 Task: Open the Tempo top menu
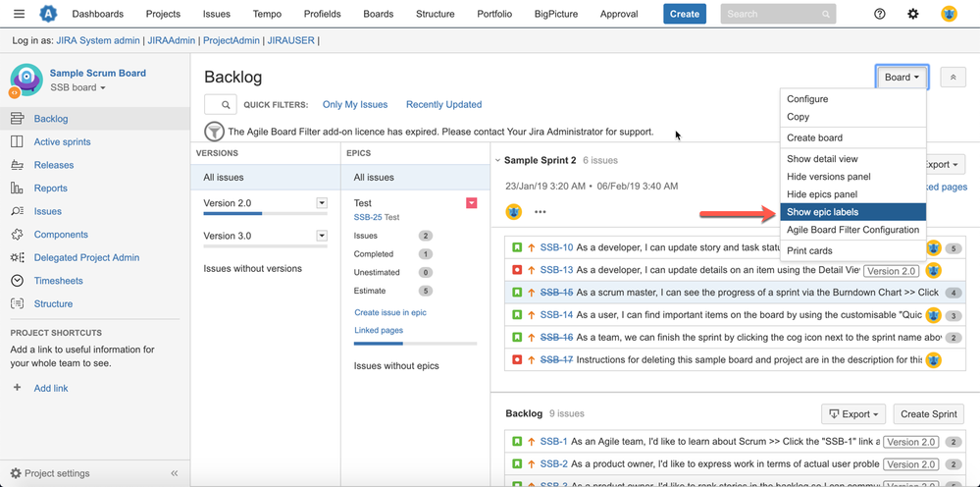click(267, 14)
